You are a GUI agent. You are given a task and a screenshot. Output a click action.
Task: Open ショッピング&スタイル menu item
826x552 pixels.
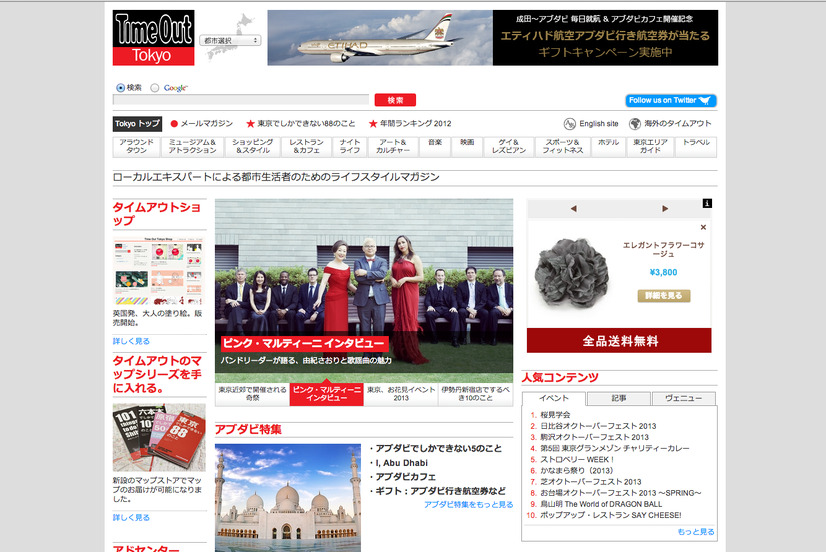click(x=253, y=146)
